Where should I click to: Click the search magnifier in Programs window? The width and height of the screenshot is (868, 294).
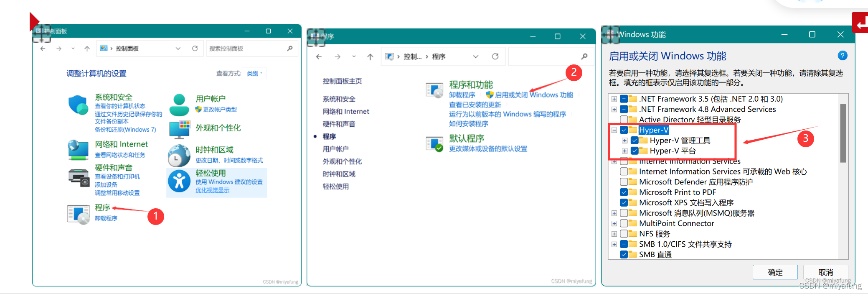point(584,56)
